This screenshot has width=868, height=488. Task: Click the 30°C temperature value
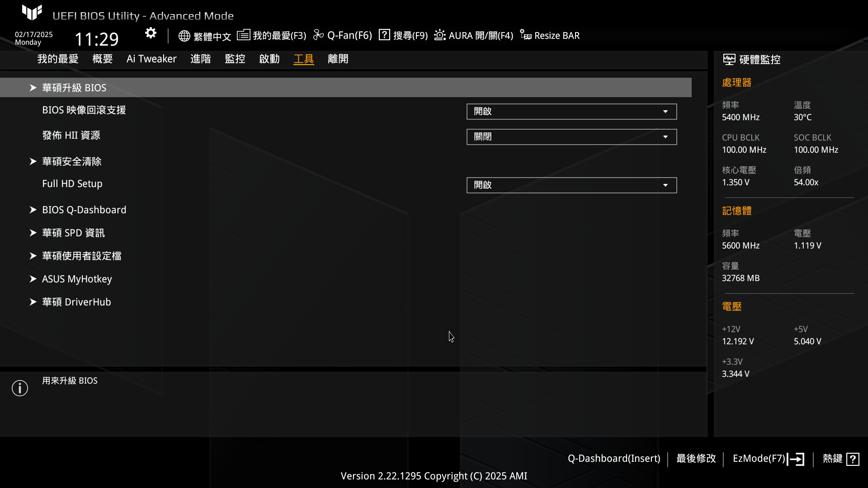802,117
